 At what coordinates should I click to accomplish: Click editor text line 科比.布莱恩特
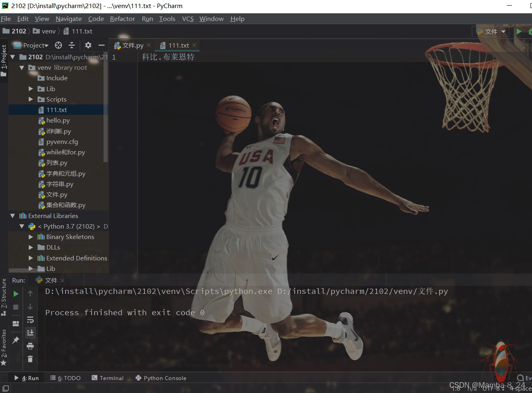[168, 57]
